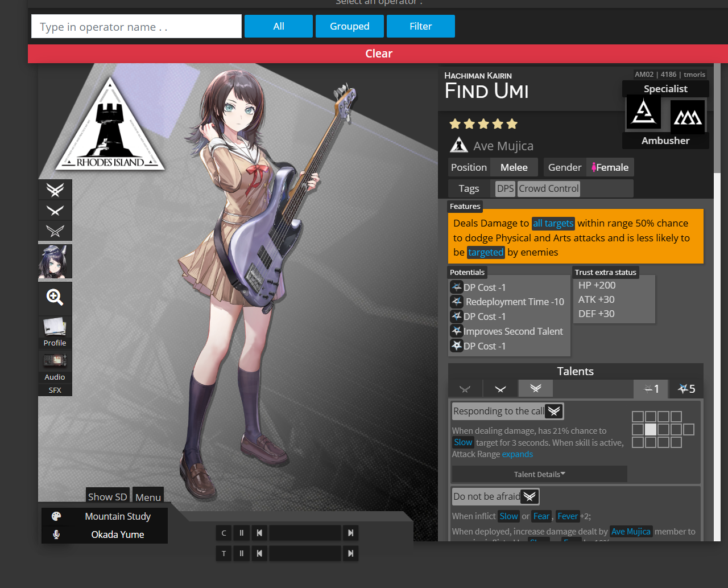
Task: Skip to next frame in T row
Action: point(351,553)
